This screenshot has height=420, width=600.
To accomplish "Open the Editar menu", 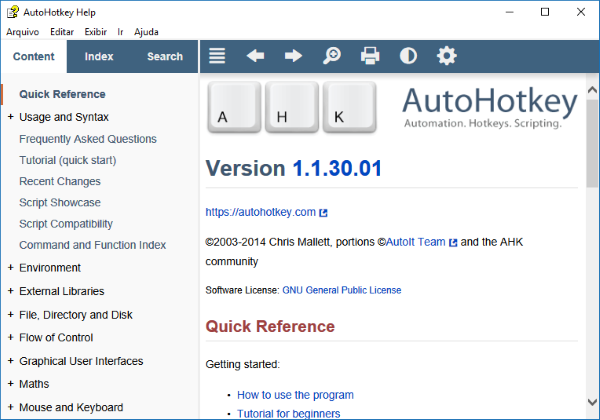I will pos(62,32).
